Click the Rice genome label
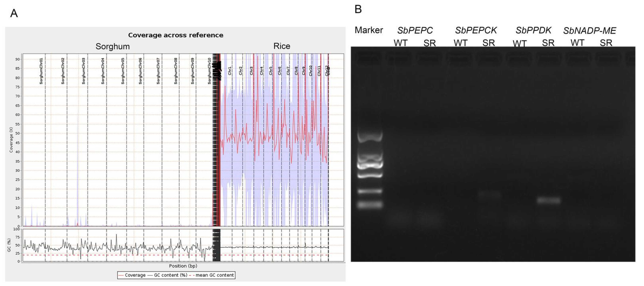This screenshot has width=644, height=286. click(x=282, y=46)
